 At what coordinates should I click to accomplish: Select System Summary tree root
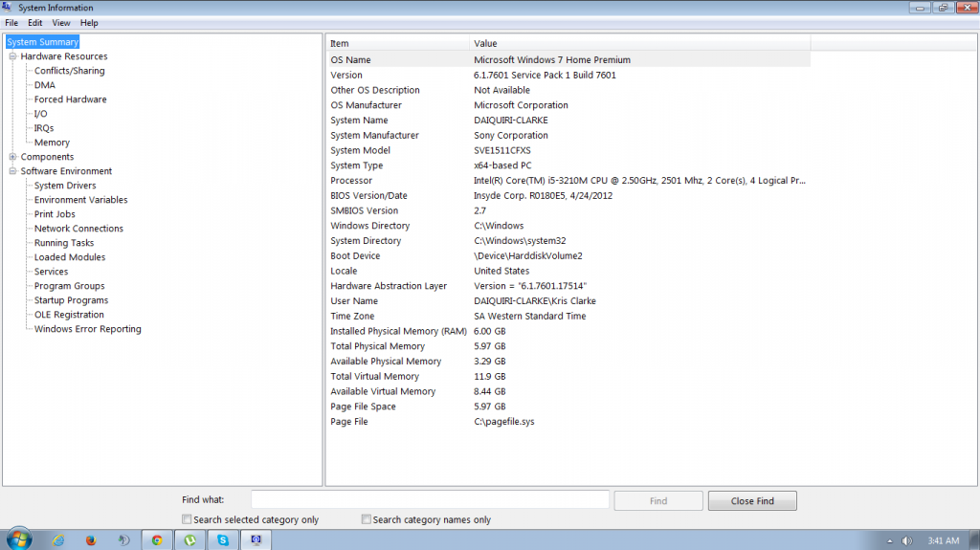42,42
